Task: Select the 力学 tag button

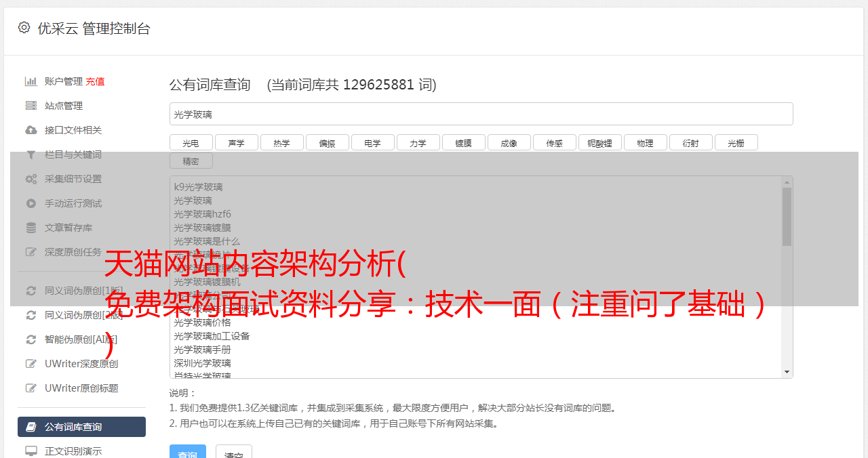Action: [x=418, y=142]
